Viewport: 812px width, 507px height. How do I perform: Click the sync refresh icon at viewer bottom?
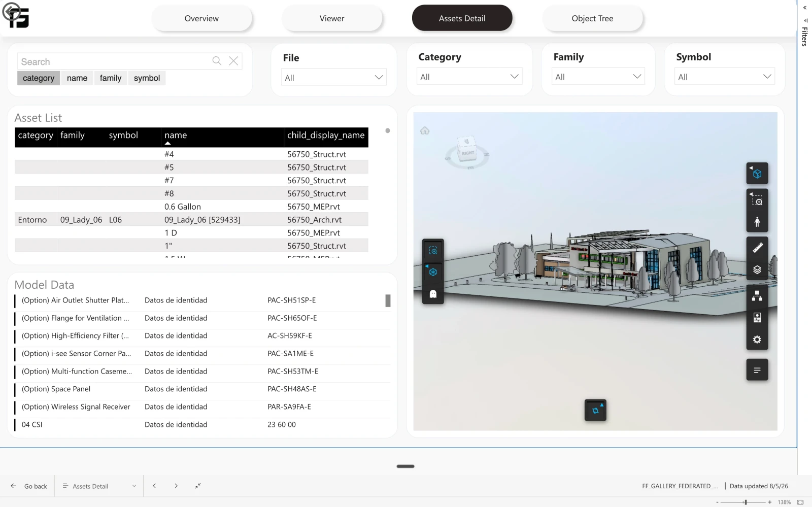pos(595,411)
